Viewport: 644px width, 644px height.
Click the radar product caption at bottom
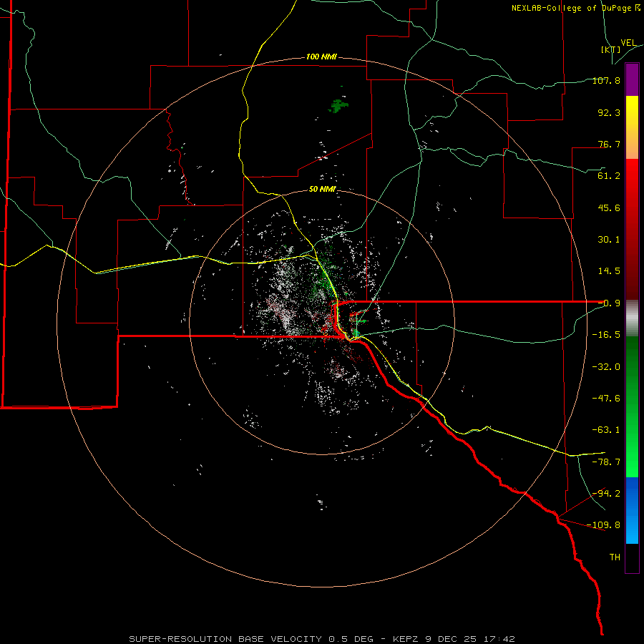[x=321, y=639]
